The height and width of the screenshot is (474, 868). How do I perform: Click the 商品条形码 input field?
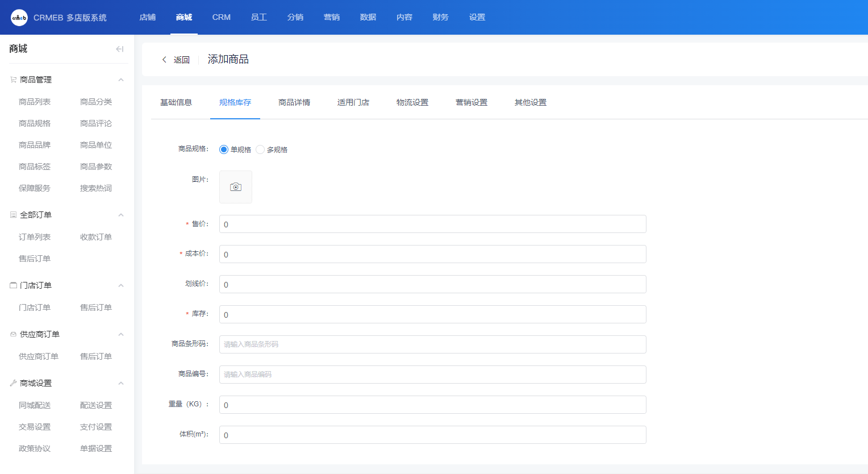(433, 344)
